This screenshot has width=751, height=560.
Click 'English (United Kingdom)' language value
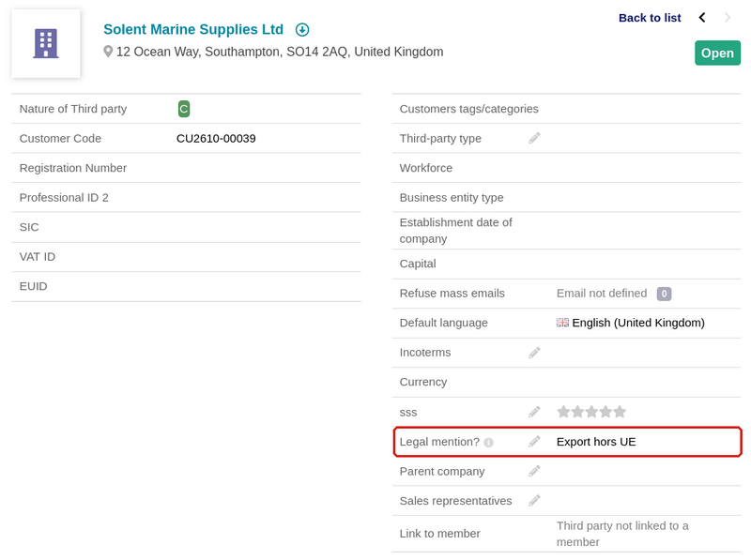tap(638, 323)
